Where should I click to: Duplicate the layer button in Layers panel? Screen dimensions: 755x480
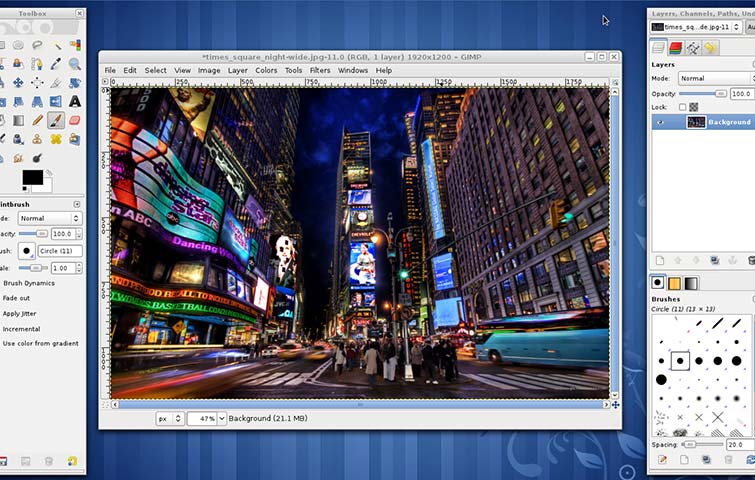pos(715,260)
